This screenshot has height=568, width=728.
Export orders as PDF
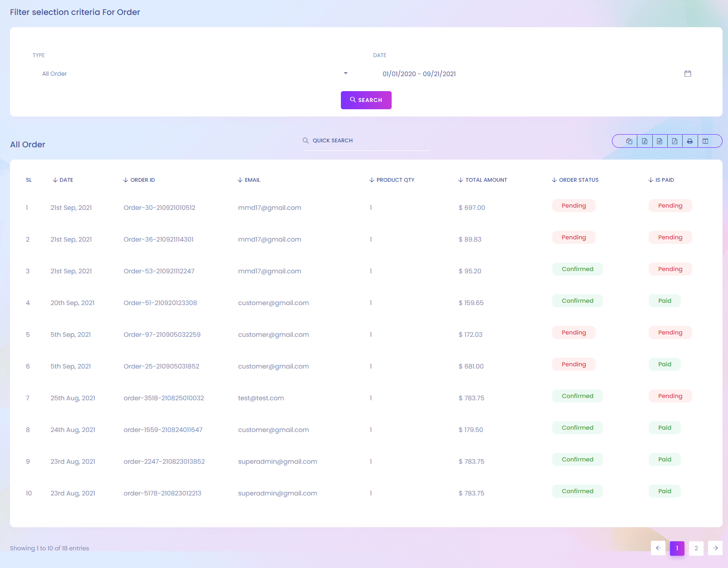675,141
